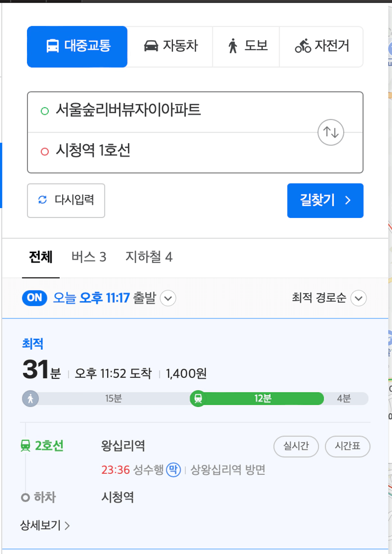The width and height of the screenshot is (392, 554).
Task: Click the green subway icon on route bar
Action: [x=198, y=399]
